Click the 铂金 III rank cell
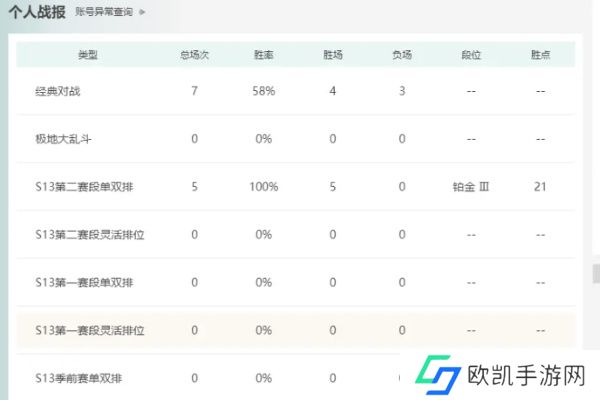This screenshot has height=400, width=600. (x=471, y=187)
